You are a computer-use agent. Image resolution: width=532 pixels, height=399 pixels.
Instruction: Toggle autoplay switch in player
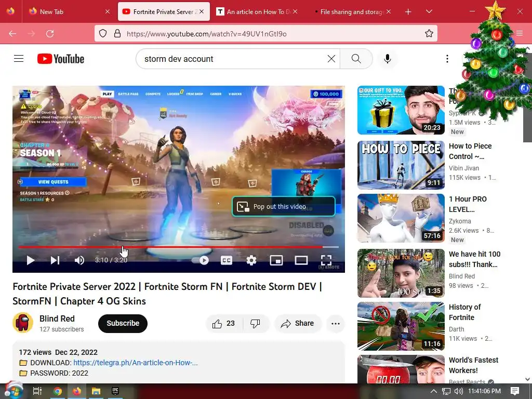(201, 260)
